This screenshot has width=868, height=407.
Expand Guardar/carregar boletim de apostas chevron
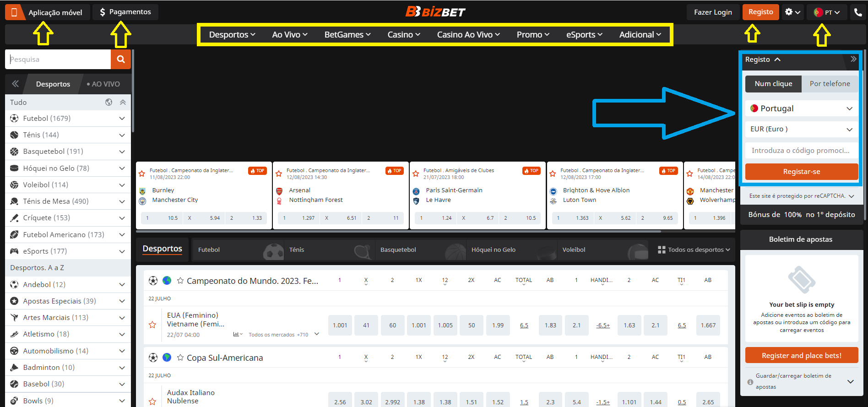click(851, 381)
